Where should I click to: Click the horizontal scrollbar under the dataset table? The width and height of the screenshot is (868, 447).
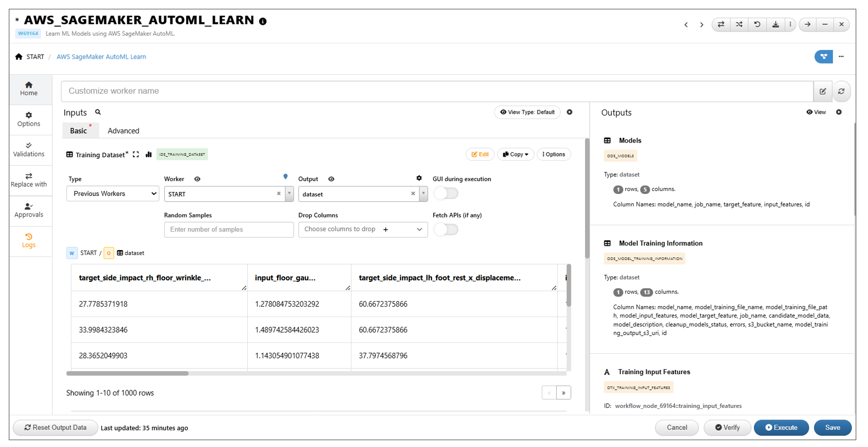(x=128, y=373)
